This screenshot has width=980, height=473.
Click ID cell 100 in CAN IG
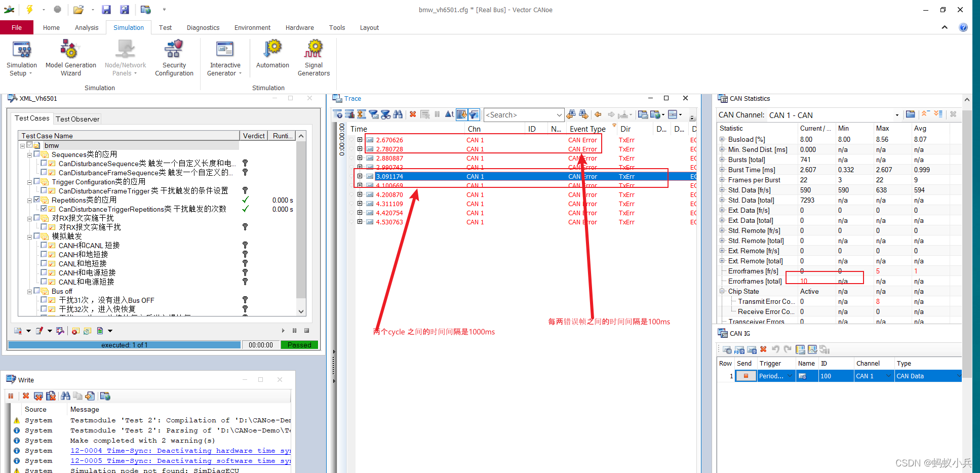(836, 376)
